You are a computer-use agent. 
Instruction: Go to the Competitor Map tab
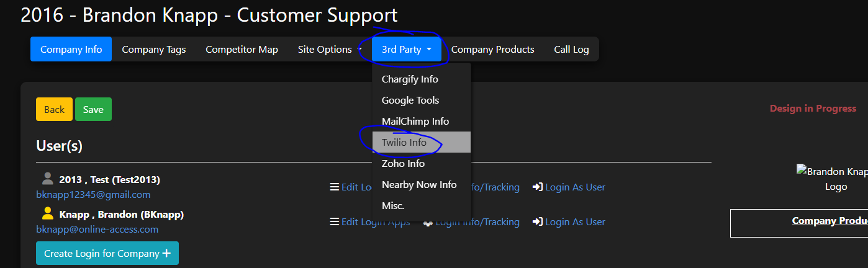coord(242,50)
